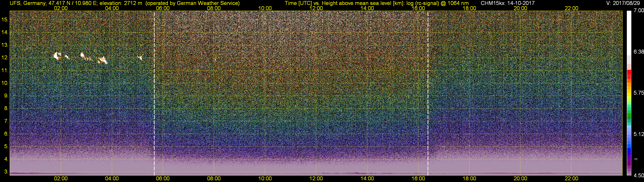
Task: Click the 06:00 label on the top time axis
Action: 163,8
